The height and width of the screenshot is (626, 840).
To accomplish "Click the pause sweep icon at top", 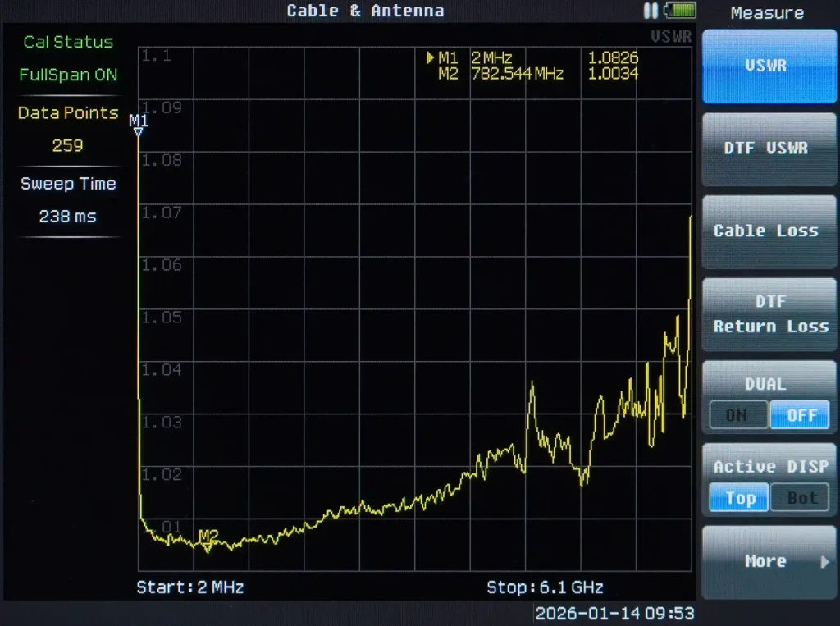I will click(651, 11).
